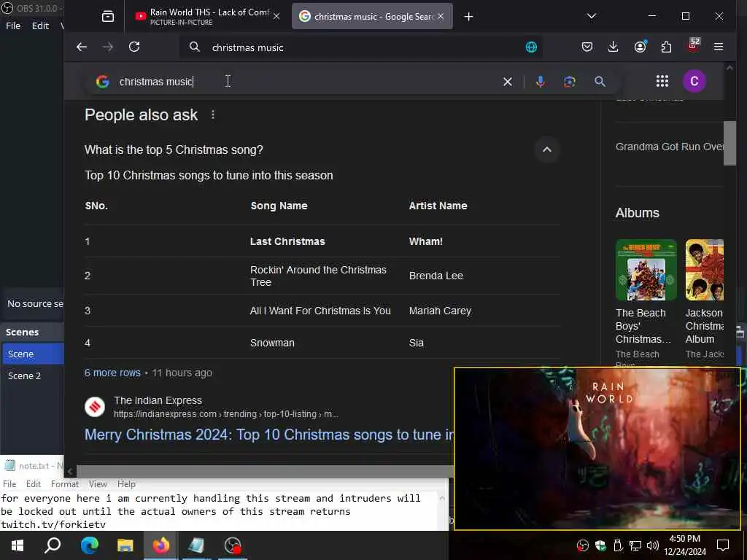Open Firefox downloads panel
The image size is (747, 560).
point(613,47)
